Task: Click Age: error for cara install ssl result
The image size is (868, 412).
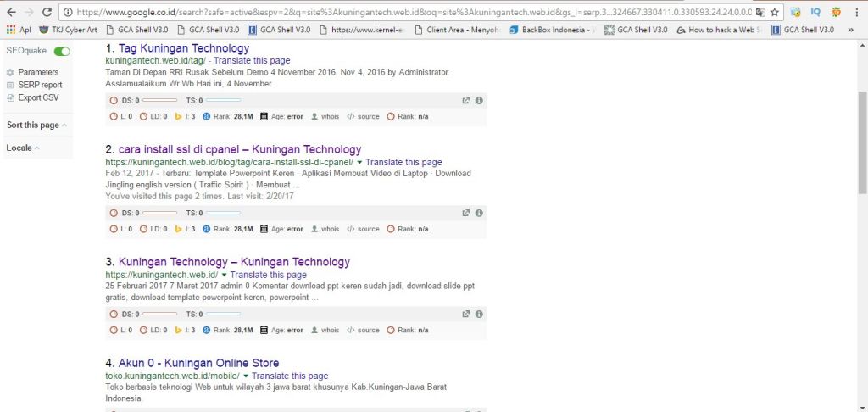Action: click(x=281, y=229)
